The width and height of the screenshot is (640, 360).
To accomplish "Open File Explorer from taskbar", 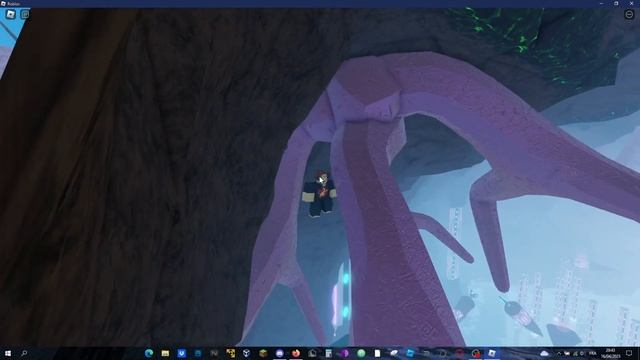I will 165,353.
